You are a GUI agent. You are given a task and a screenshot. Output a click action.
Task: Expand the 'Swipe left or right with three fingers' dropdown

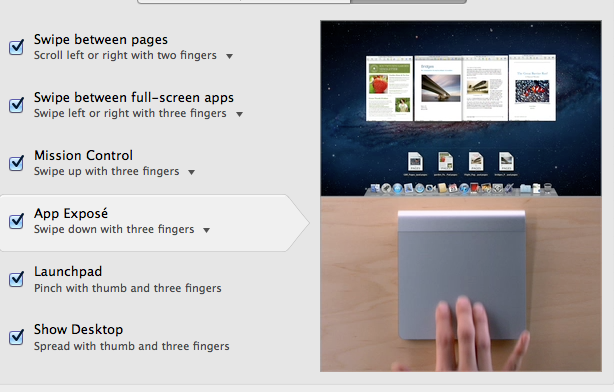[239, 114]
